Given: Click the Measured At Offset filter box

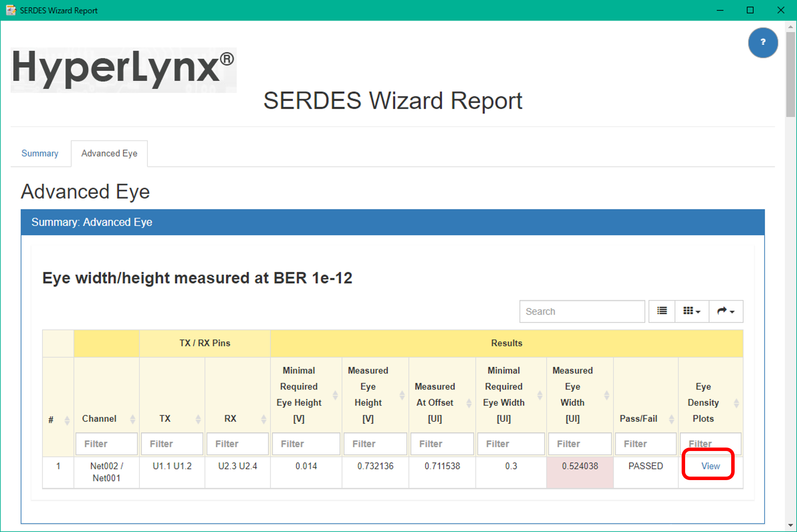Looking at the screenshot, I should [442, 443].
